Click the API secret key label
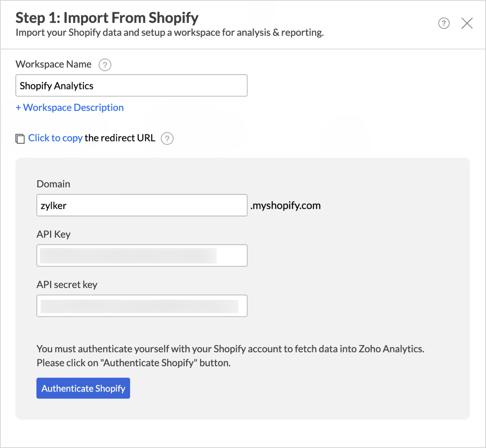This screenshot has width=486, height=448. tap(67, 285)
